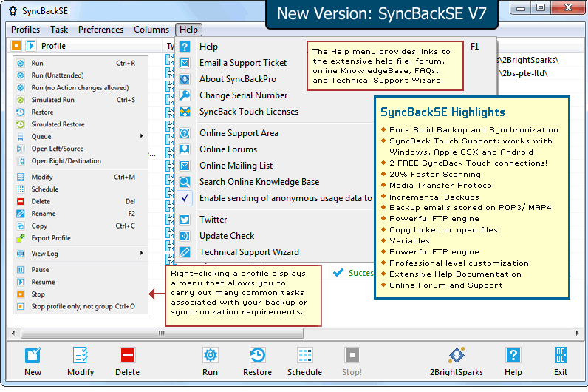
Task: Click the Schedule calendar toolbar icon
Action: pos(305,355)
